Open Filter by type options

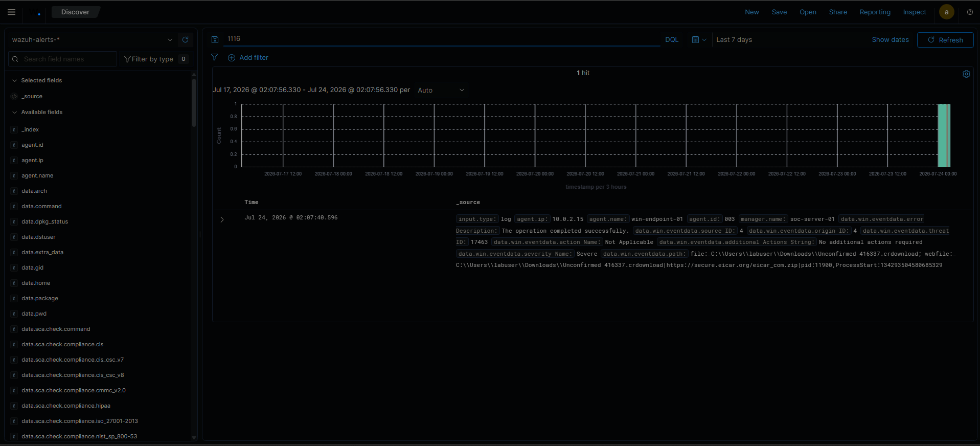coord(156,59)
